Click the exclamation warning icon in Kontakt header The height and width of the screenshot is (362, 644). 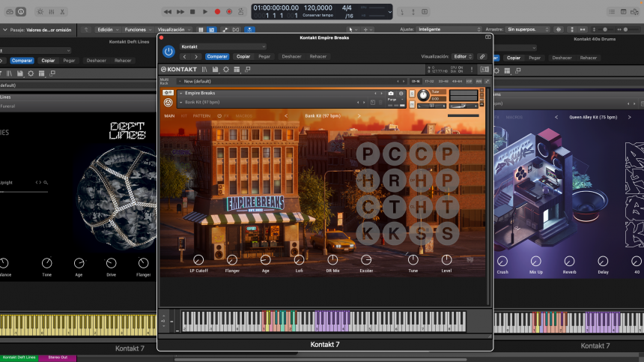click(x=472, y=70)
